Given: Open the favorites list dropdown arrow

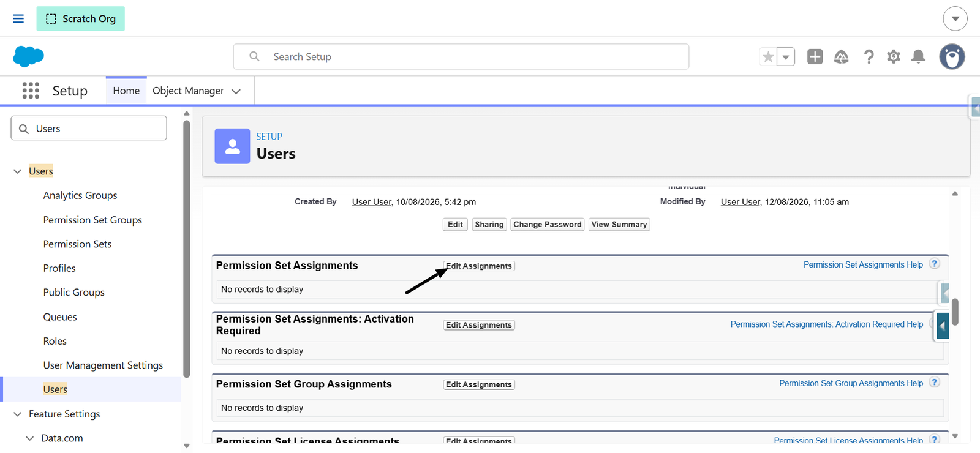Looking at the screenshot, I should pyautogui.click(x=786, y=57).
